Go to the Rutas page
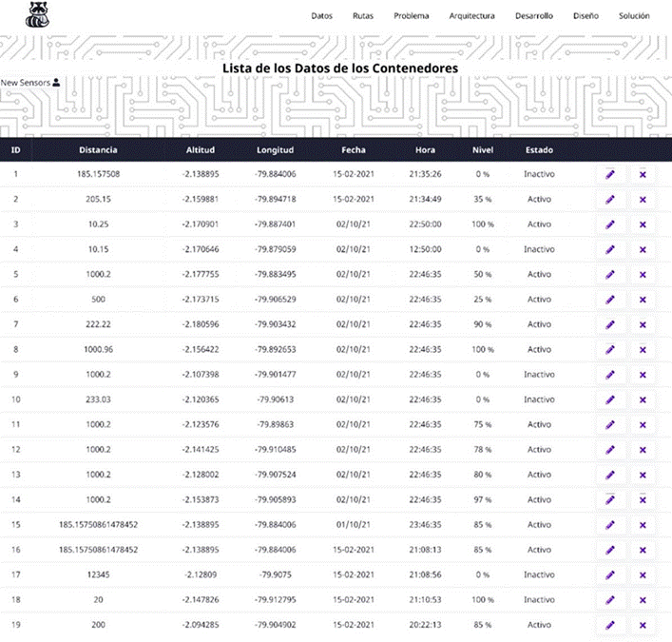 coord(363,16)
